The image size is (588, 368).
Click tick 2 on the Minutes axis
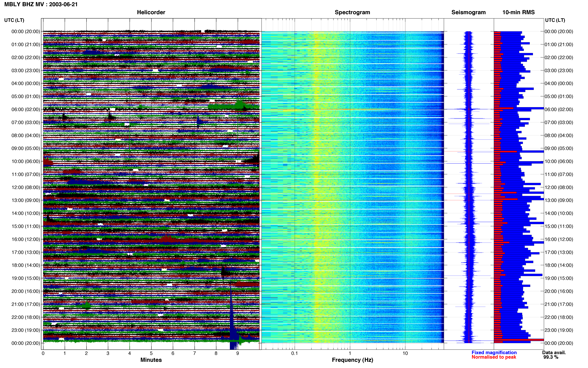pos(86,353)
